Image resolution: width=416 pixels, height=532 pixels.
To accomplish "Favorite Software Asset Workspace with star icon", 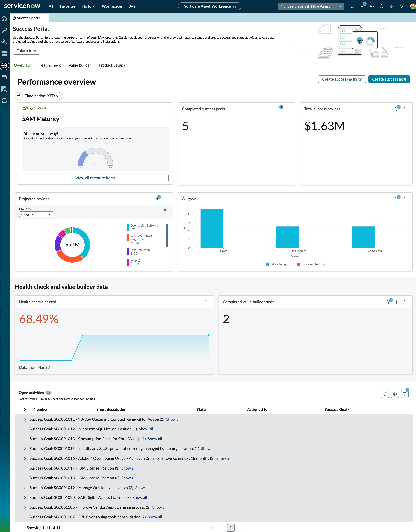I will (x=235, y=6).
